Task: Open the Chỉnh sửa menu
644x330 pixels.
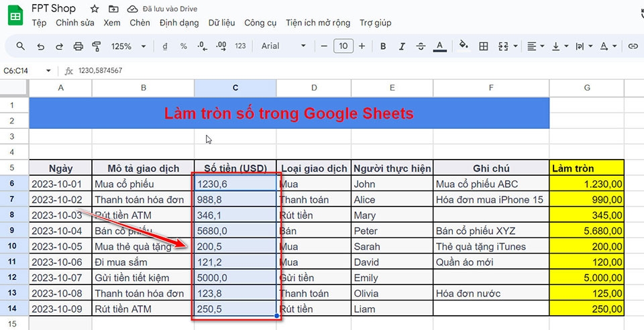Action: (x=75, y=23)
